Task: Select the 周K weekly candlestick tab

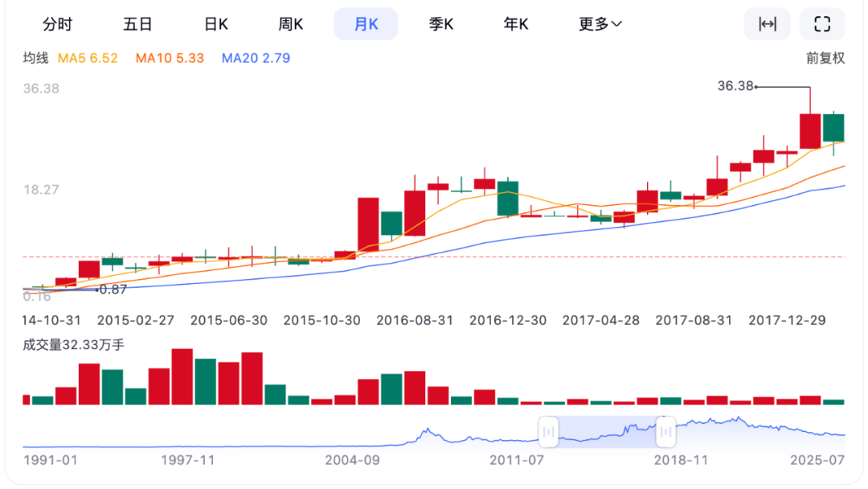Action: (x=291, y=24)
